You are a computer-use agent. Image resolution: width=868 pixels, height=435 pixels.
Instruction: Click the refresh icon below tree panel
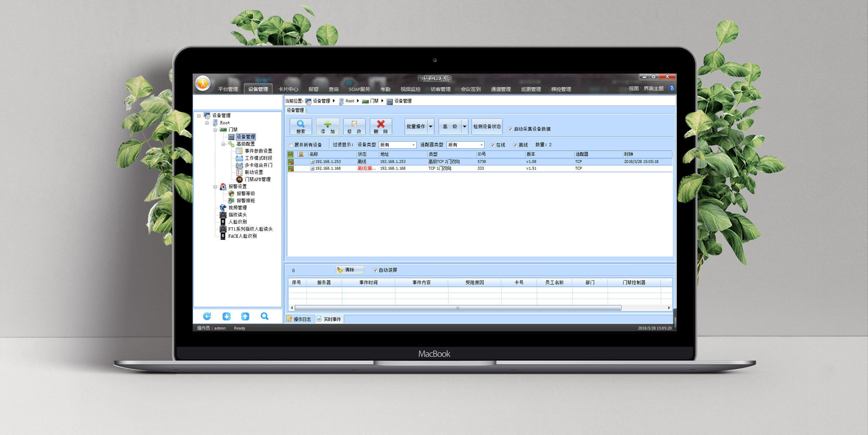pyautogui.click(x=207, y=317)
